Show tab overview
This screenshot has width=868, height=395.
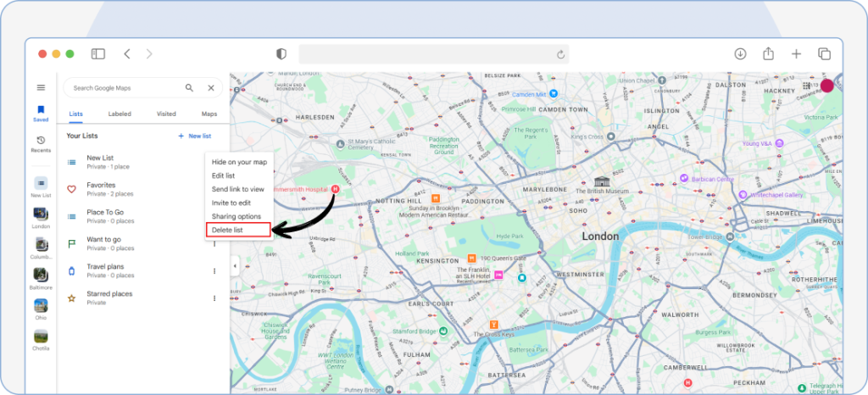pyautogui.click(x=824, y=53)
